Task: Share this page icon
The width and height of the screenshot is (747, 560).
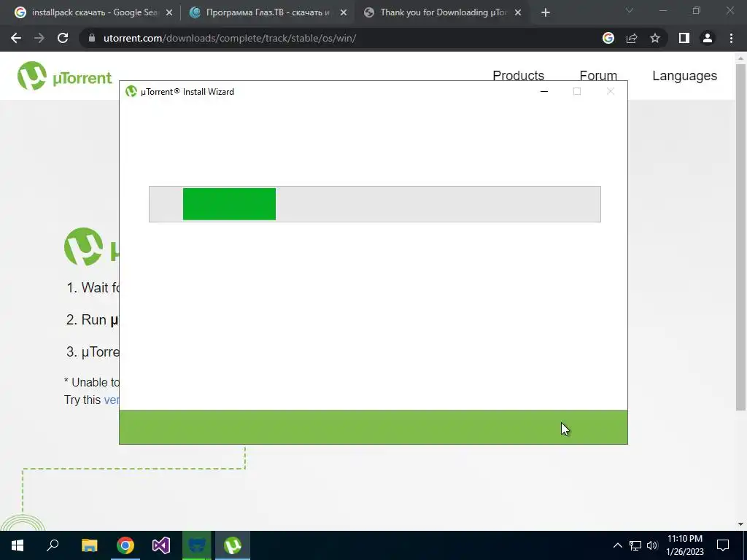Action: click(632, 38)
